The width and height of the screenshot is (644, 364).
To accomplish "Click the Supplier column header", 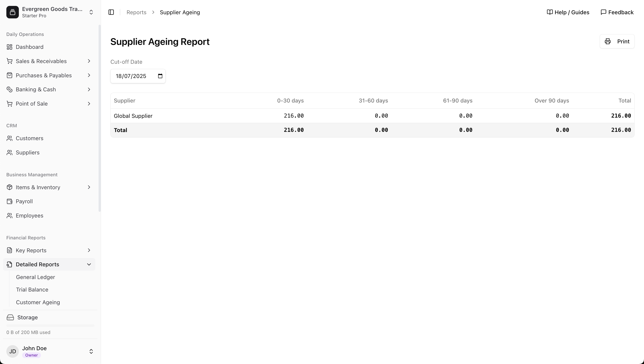I will click(x=124, y=101).
